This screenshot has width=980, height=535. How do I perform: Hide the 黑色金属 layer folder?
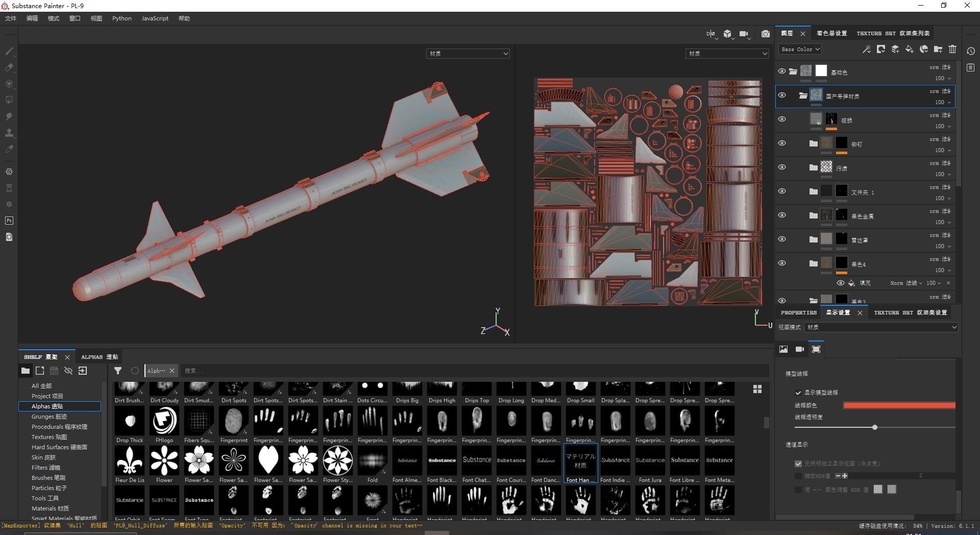[782, 215]
